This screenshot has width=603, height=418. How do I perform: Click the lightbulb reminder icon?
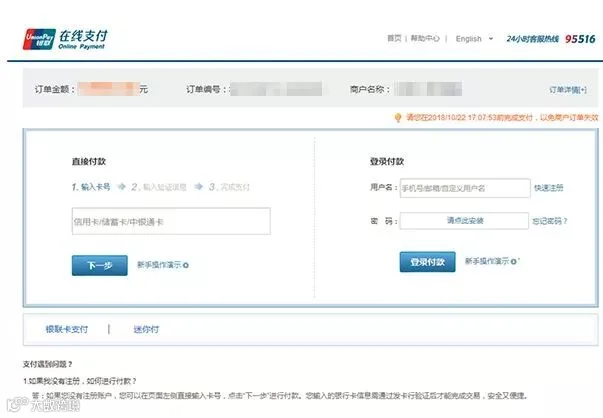(398, 118)
